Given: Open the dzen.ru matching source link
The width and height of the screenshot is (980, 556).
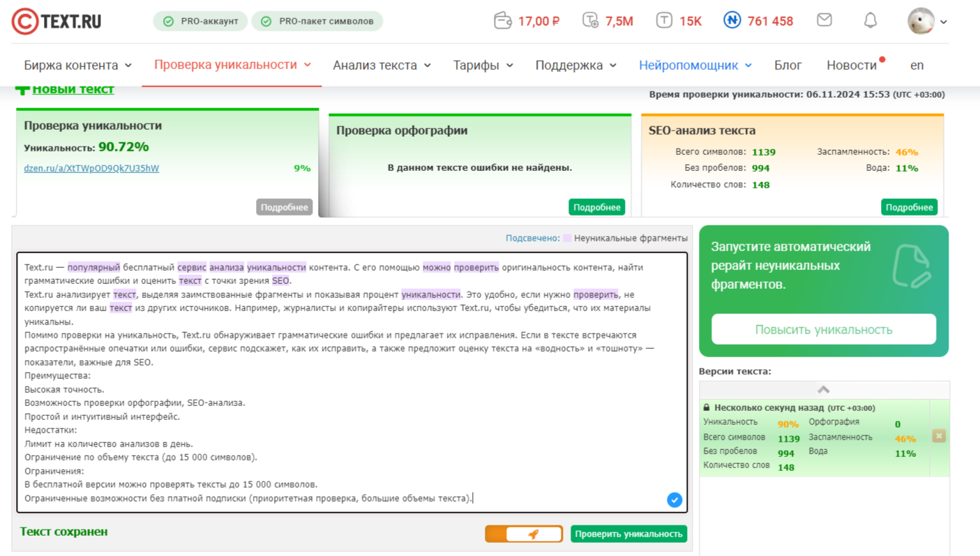Looking at the screenshot, I should (91, 168).
